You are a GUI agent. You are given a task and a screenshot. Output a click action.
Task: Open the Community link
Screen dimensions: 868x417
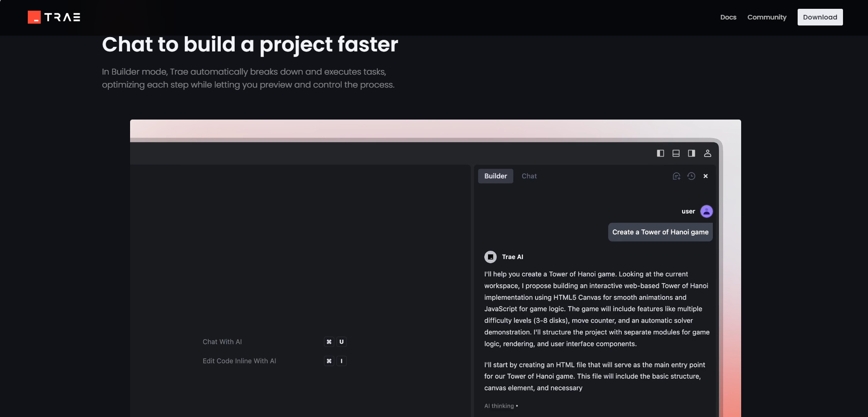pos(767,17)
